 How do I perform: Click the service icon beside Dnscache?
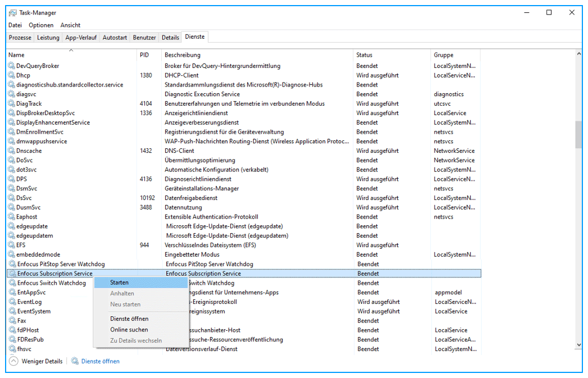[x=11, y=151]
